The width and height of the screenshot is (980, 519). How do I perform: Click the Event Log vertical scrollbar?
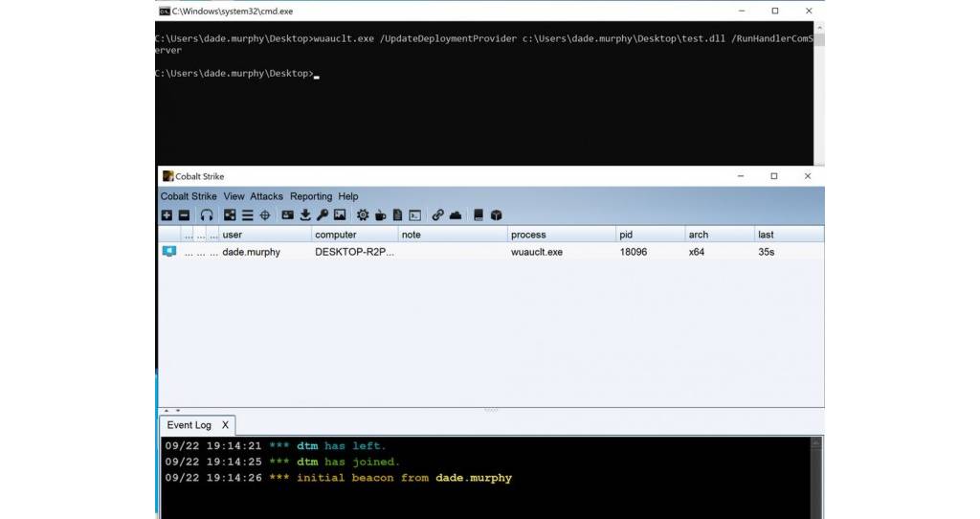point(816,478)
